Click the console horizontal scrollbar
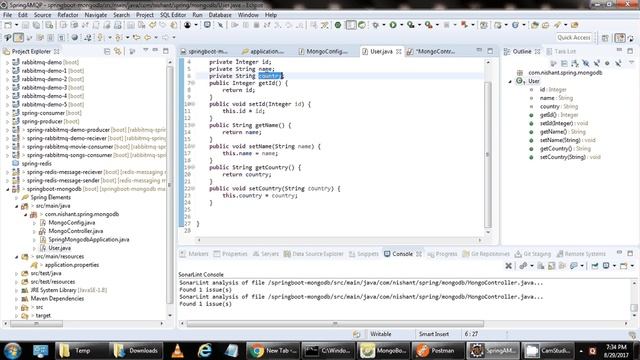This screenshot has height=360, width=640. tap(335, 324)
